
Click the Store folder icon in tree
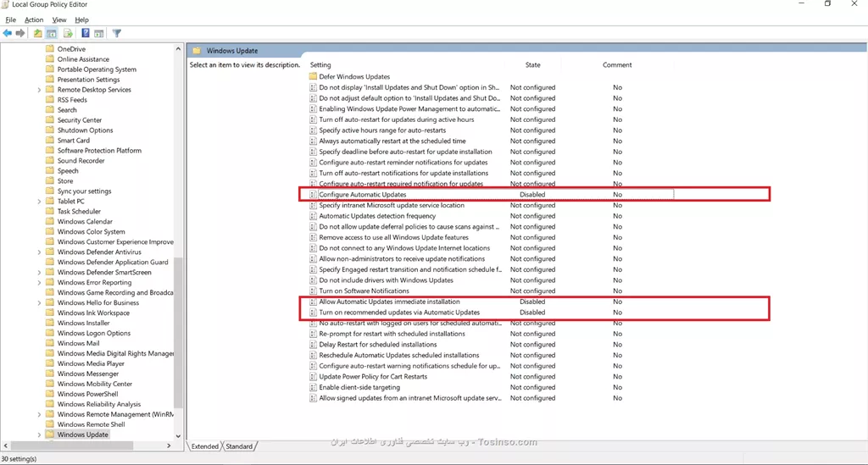(x=50, y=180)
